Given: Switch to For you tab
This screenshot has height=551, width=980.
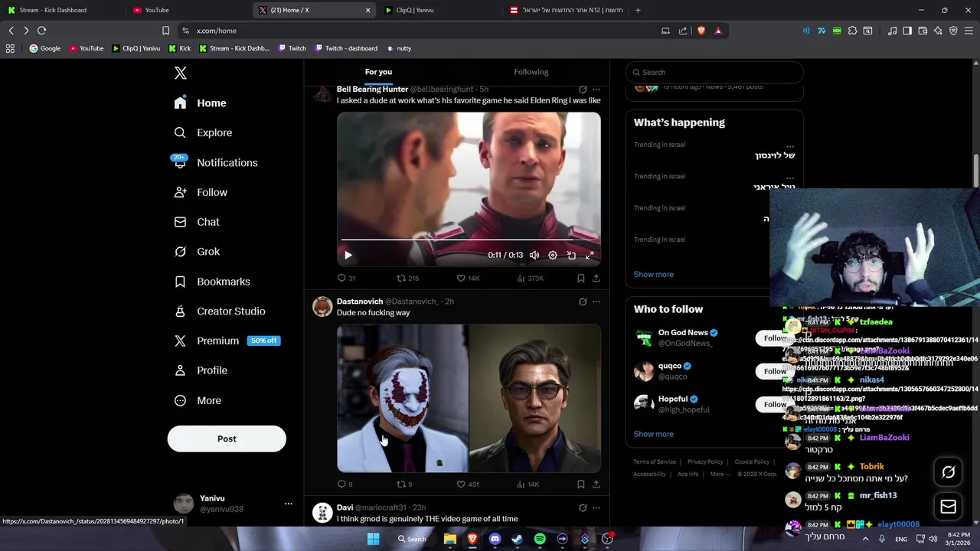Looking at the screenshot, I should pos(378,72).
